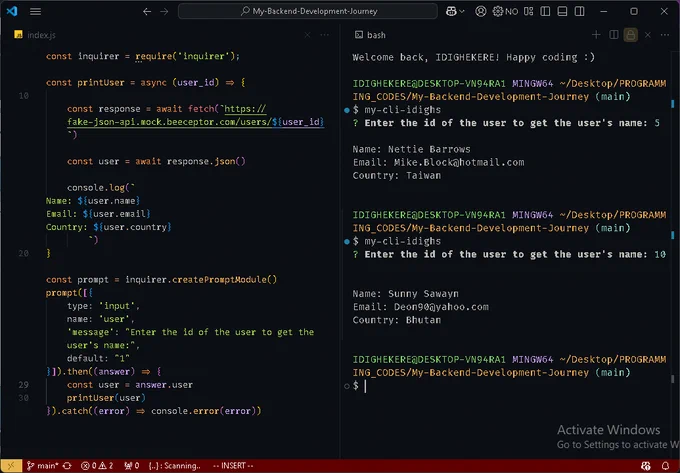Open the Accounts icon menu

click(x=481, y=11)
